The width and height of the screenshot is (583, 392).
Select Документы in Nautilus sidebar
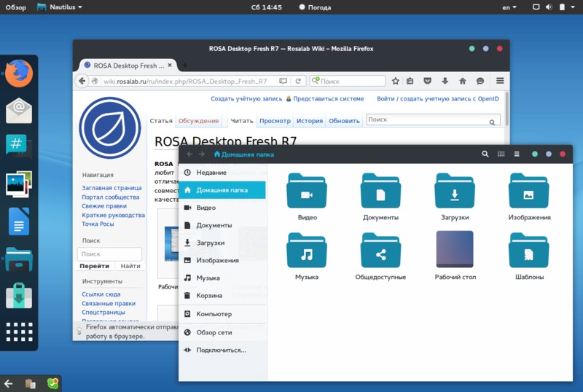222,225
